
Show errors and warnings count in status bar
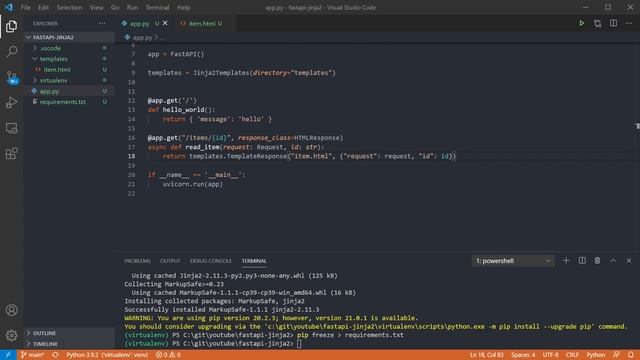click(x=168, y=355)
